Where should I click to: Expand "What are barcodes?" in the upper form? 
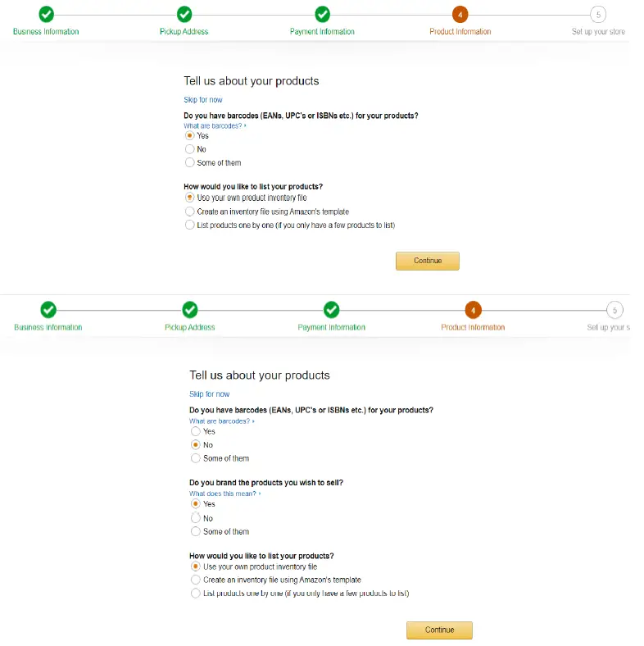215,125
